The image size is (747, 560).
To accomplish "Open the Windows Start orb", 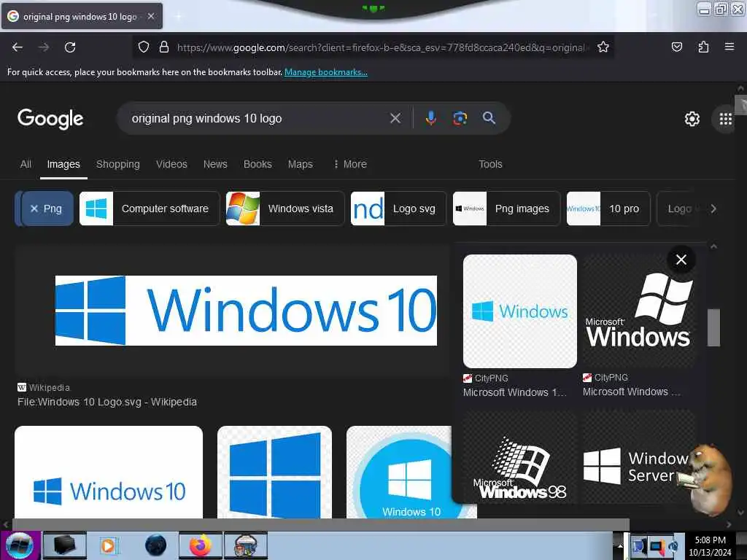I will click(x=20, y=545).
